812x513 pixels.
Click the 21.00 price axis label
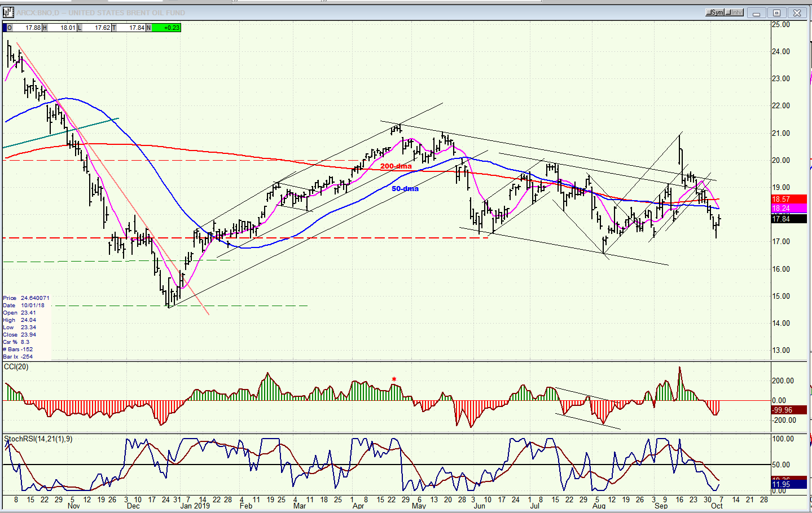click(x=781, y=134)
